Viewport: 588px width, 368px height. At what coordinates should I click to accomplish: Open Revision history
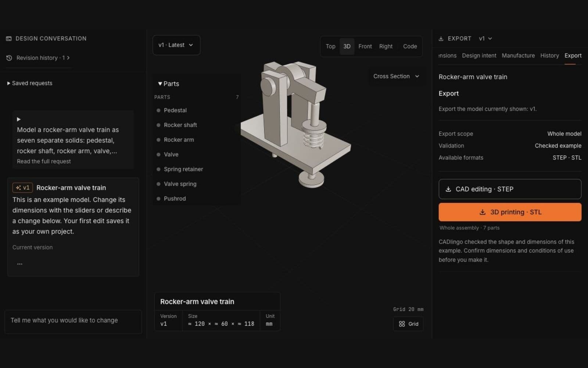tap(38, 58)
